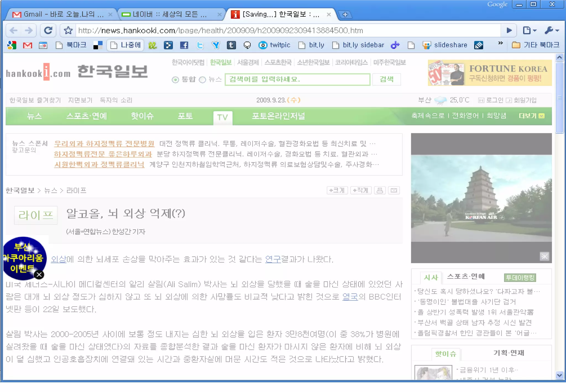Screen dimensions: 566x392
Task: Click the Gmail bookmark icon
Action: [27, 45]
